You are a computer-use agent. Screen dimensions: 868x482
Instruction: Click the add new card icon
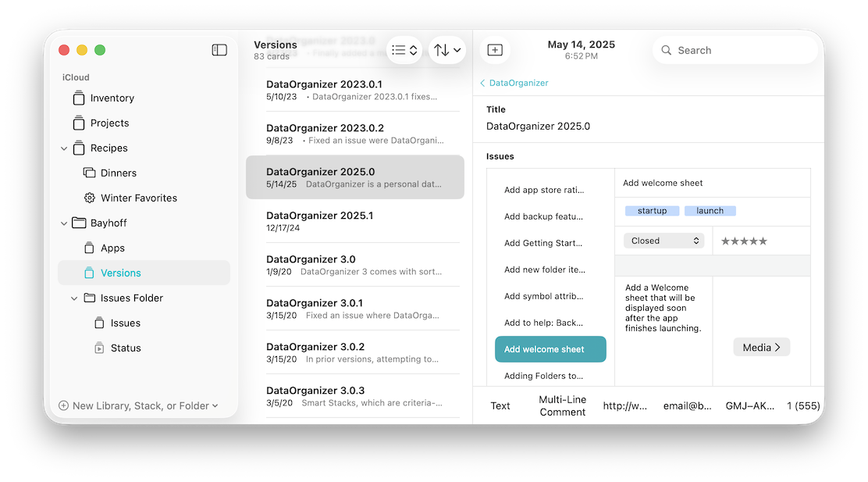coord(495,50)
